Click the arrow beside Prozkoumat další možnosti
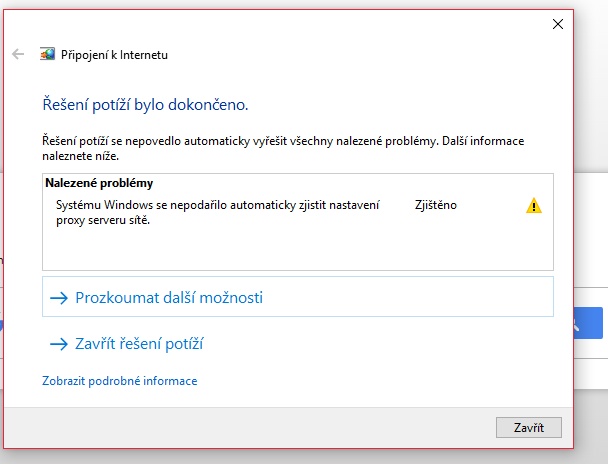This screenshot has width=608, height=464. [58, 297]
